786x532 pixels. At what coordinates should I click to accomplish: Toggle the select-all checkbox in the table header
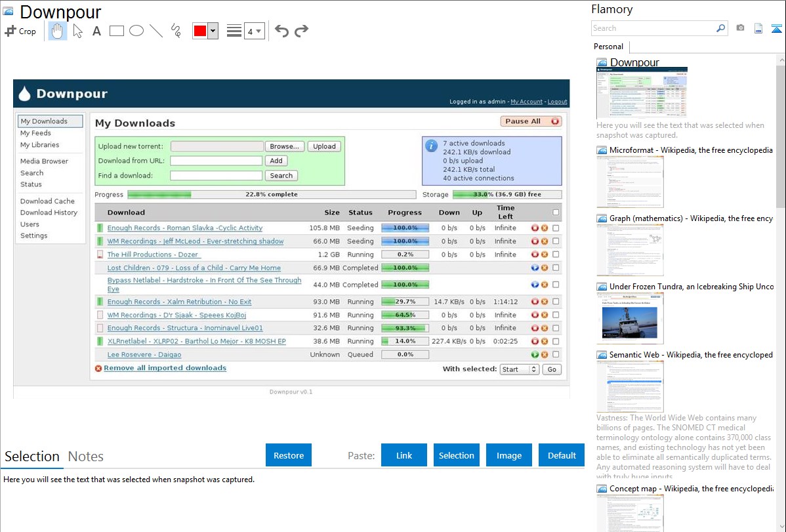[556, 212]
